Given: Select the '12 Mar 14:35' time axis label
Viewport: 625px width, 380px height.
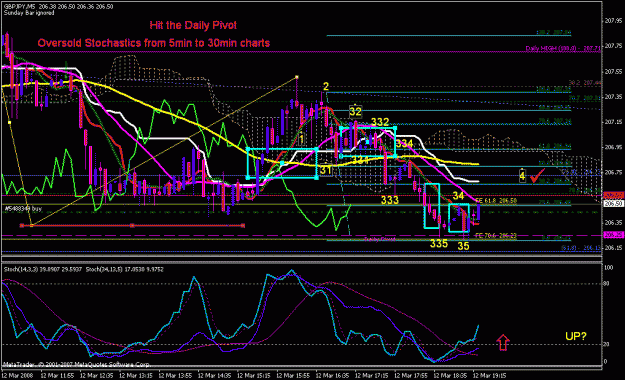Looking at the screenshot, I should (x=215, y=376).
